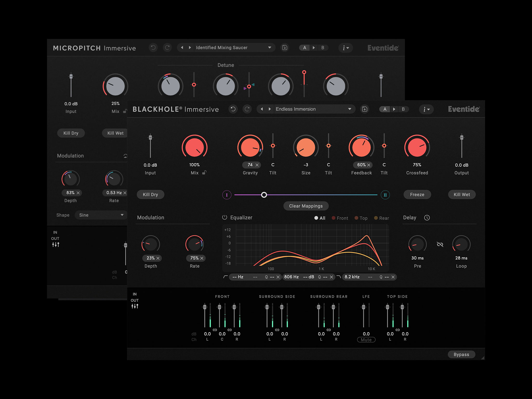Toggle Kill Wet in Blackhole Immersive

tap(462, 195)
